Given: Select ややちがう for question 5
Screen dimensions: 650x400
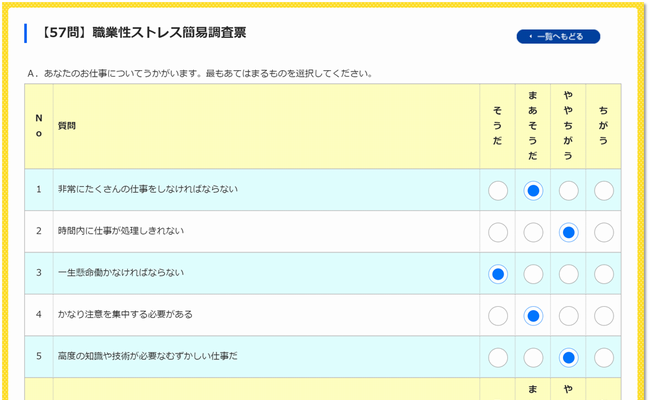Looking at the screenshot, I should coord(568,357).
